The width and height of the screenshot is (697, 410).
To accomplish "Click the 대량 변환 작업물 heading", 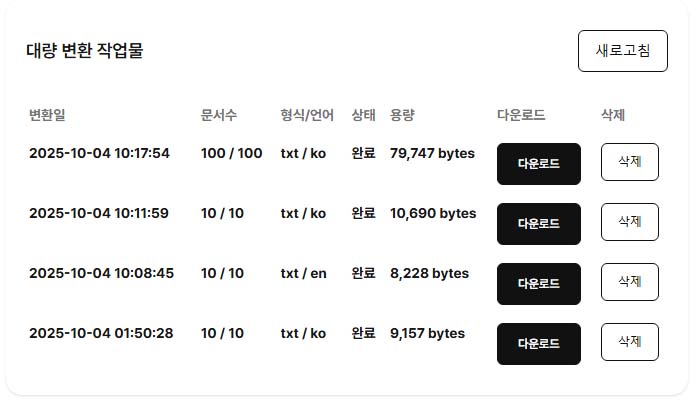I will coord(85,51).
